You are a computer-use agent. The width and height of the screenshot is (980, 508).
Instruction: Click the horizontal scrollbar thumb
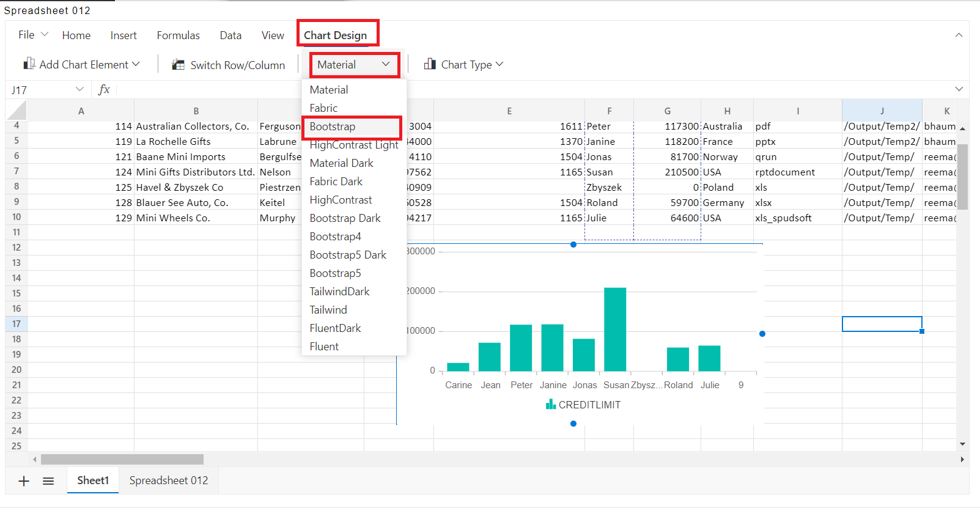(x=122, y=459)
